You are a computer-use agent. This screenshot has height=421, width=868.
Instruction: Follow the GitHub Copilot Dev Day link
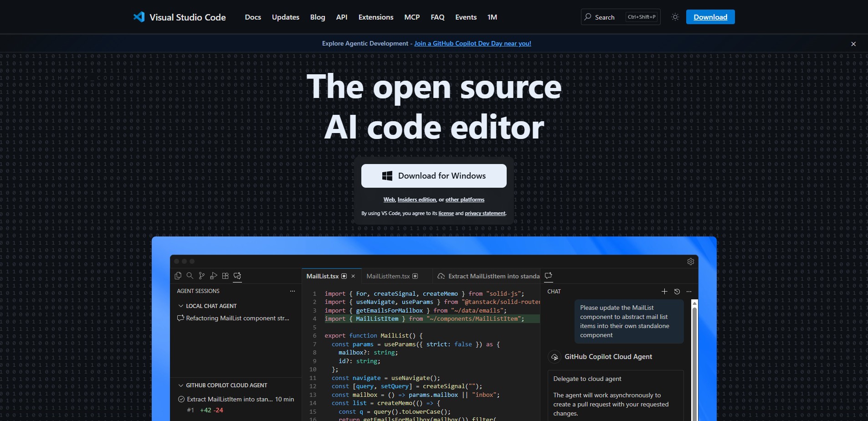click(473, 43)
